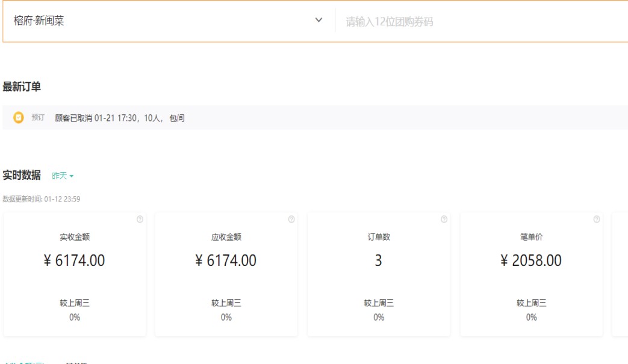Click the help icon on 应收金额 card
628x364 pixels.
[291, 220]
